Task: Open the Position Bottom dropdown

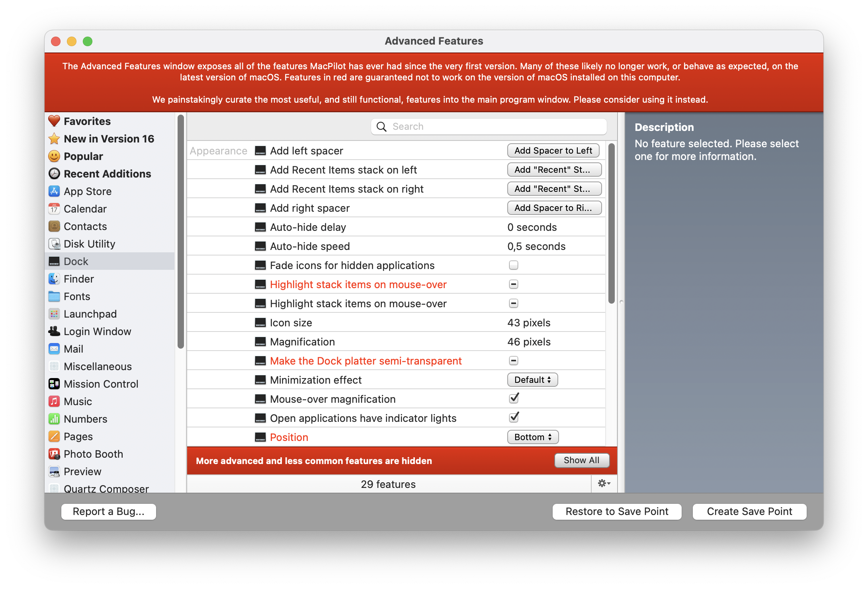Action: (x=533, y=437)
